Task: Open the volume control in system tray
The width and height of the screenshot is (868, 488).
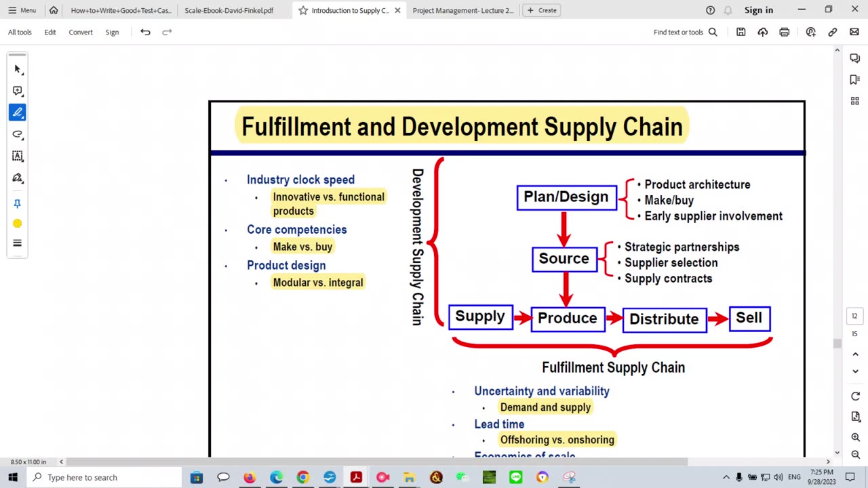Action: coord(778,477)
